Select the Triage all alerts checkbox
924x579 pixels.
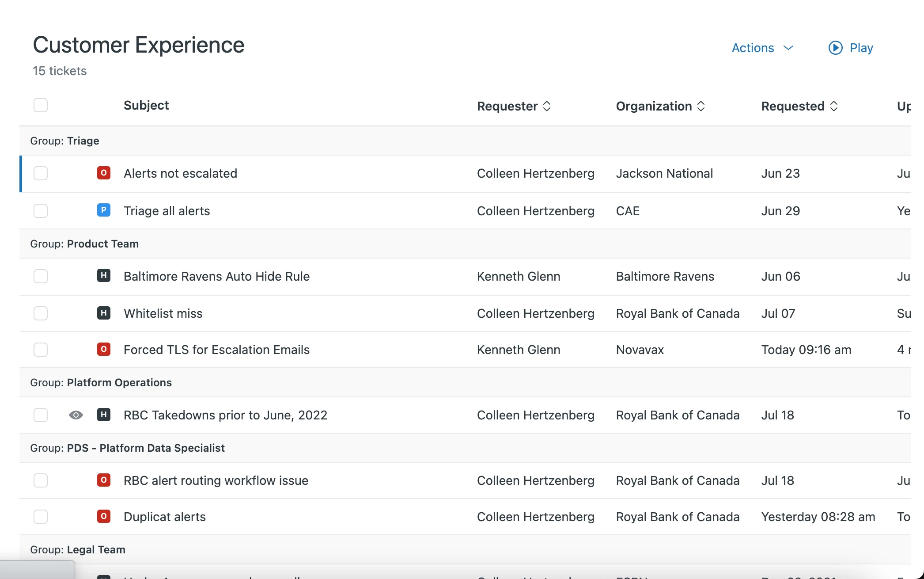coord(41,211)
